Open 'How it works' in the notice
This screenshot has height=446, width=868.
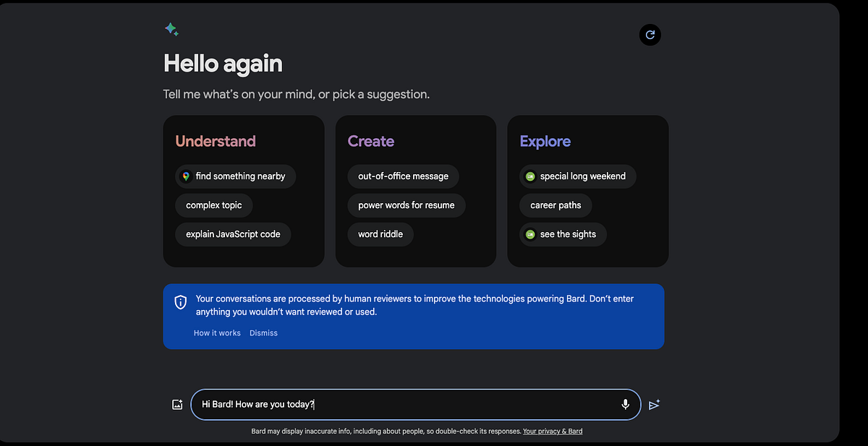tap(216, 333)
